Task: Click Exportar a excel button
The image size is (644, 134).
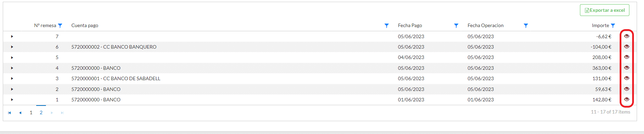Action: click(x=605, y=10)
